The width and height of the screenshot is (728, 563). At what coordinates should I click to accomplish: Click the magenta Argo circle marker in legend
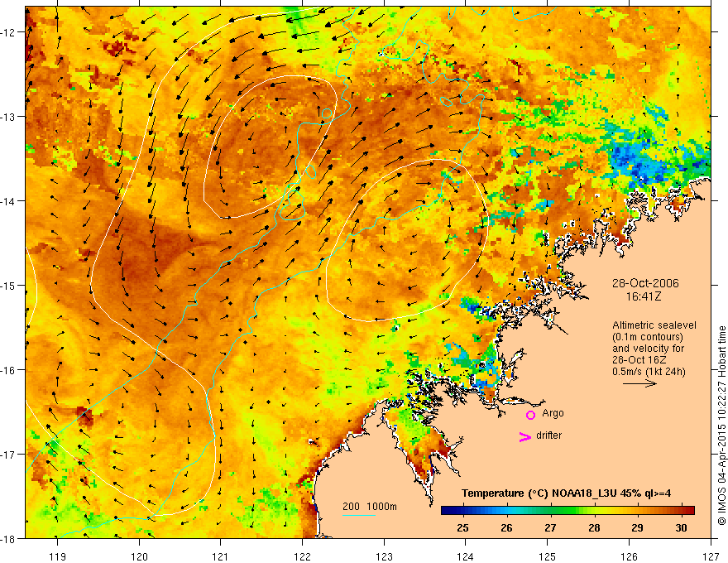(530, 415)
